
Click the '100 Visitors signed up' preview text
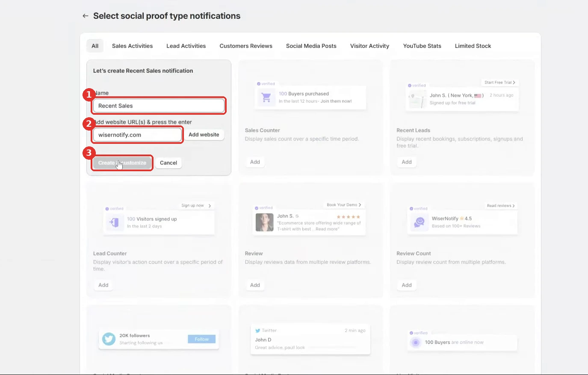[152, 219]
